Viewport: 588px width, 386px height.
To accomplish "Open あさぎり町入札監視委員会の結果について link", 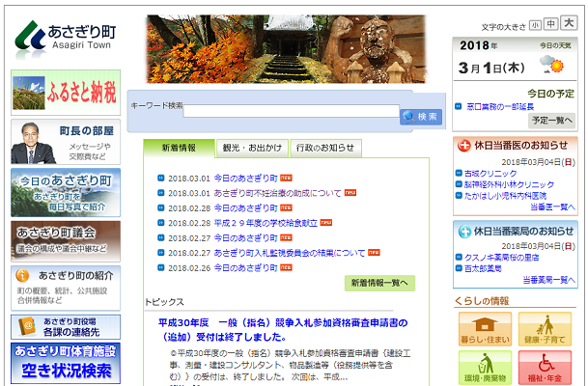I will click(x=290, y=254).
